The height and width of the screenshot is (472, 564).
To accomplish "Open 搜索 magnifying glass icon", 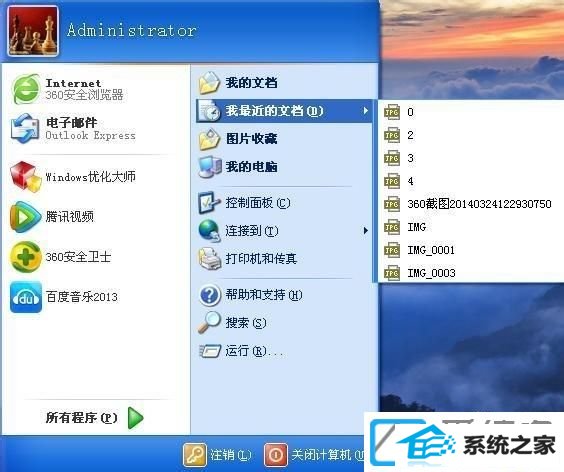I will point(209,322).
